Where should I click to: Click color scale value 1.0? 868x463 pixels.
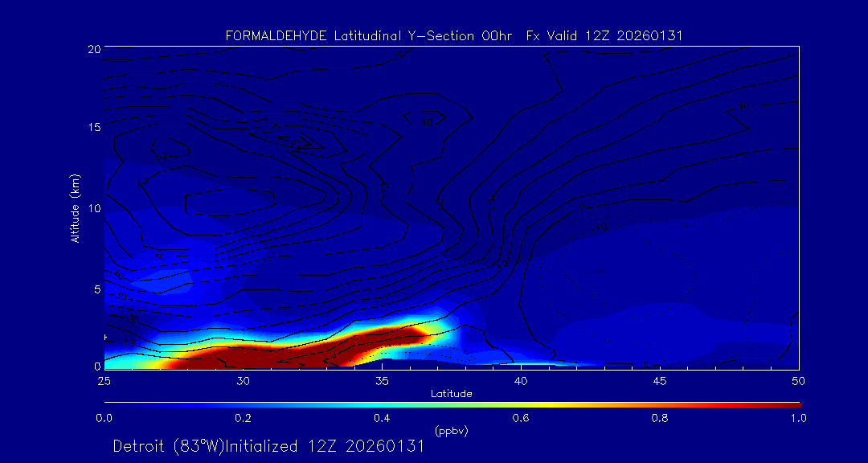[798, 419]
